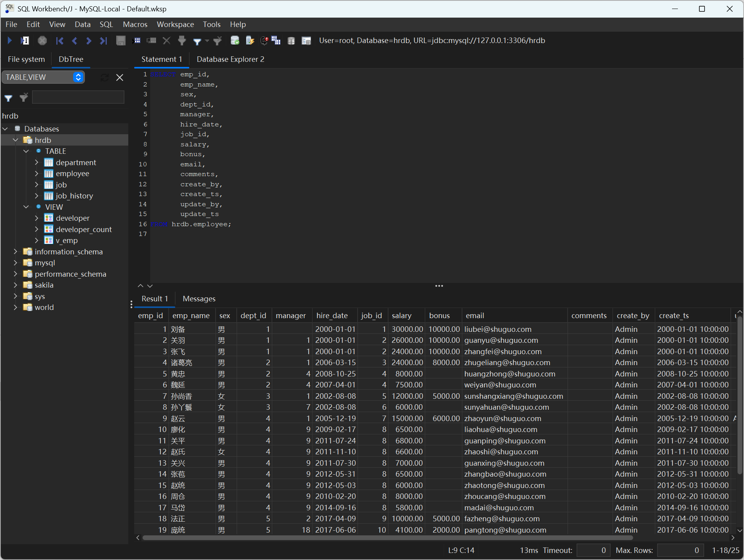
Task: Go to previous statement arrow icon
Action: pos(74,40)
